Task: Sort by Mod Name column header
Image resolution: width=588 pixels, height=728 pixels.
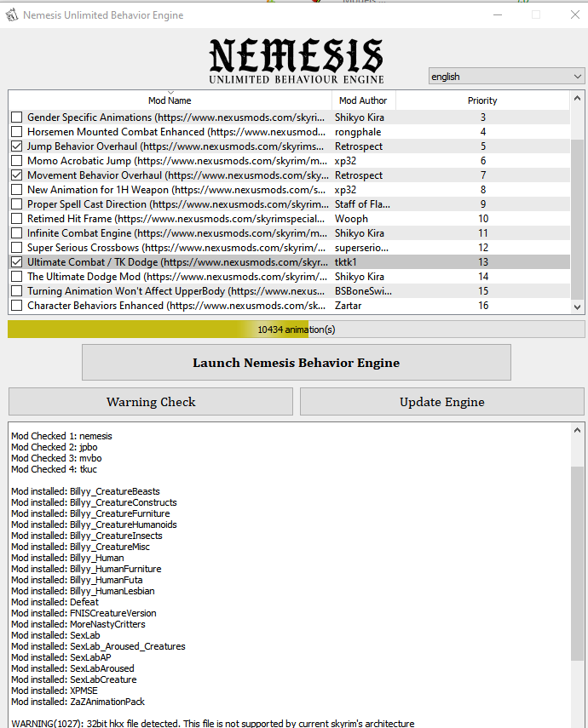Action: click(x=170, y=100)
